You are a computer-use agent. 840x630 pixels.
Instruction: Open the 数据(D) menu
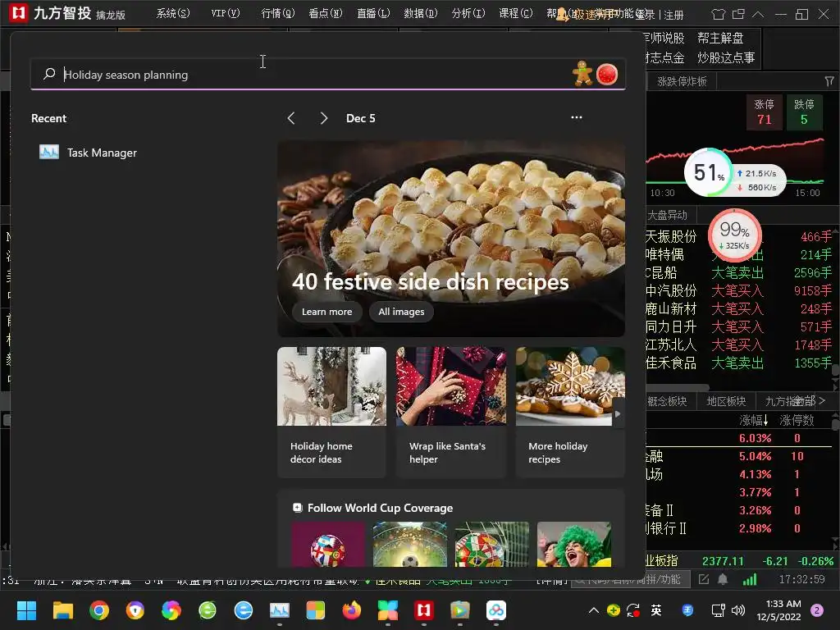click(x=421, y=13)
